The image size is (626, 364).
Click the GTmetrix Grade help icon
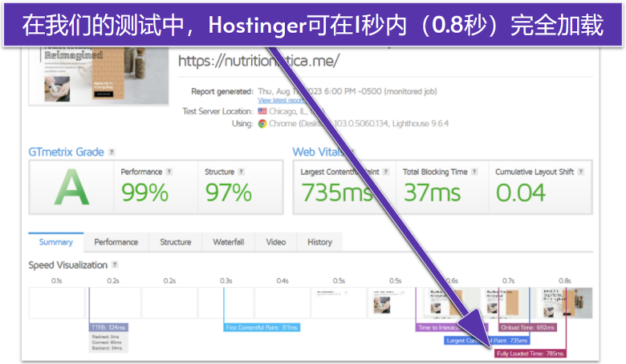(112, 152)
